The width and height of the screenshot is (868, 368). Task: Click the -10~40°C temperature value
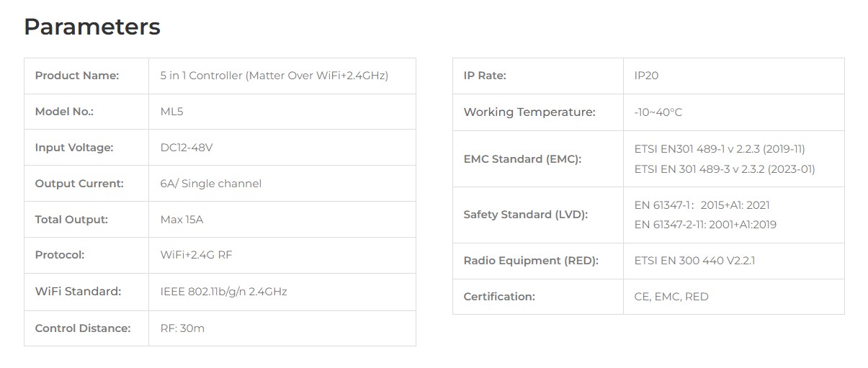click(x=658, y=112)
